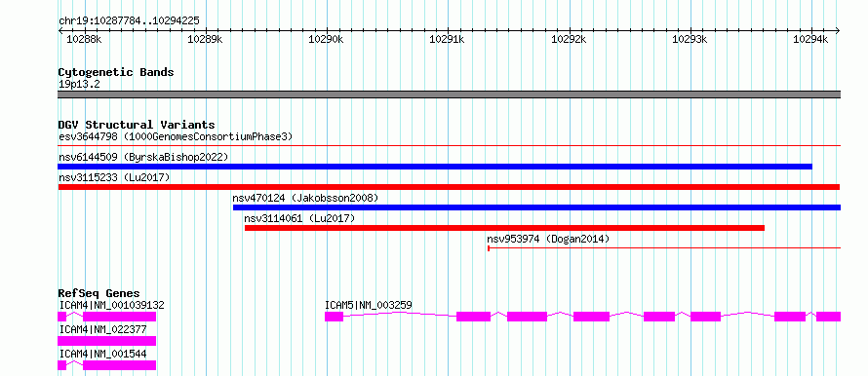The height and width of the screenshot is (376, 868).
Task: Click the right arrowhead of the ruler
Action: tap(838, 30)
